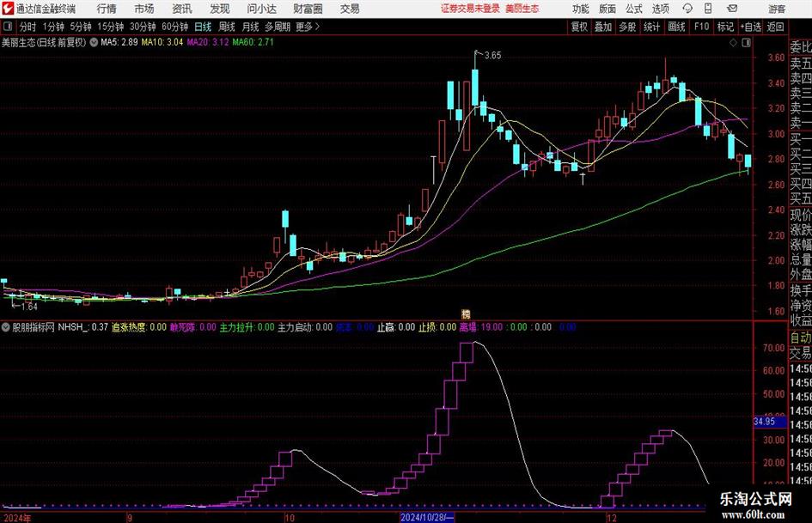Screen dimensions: 812x523
Task: Switch to 30分钟 period tab
Action: 143,27
